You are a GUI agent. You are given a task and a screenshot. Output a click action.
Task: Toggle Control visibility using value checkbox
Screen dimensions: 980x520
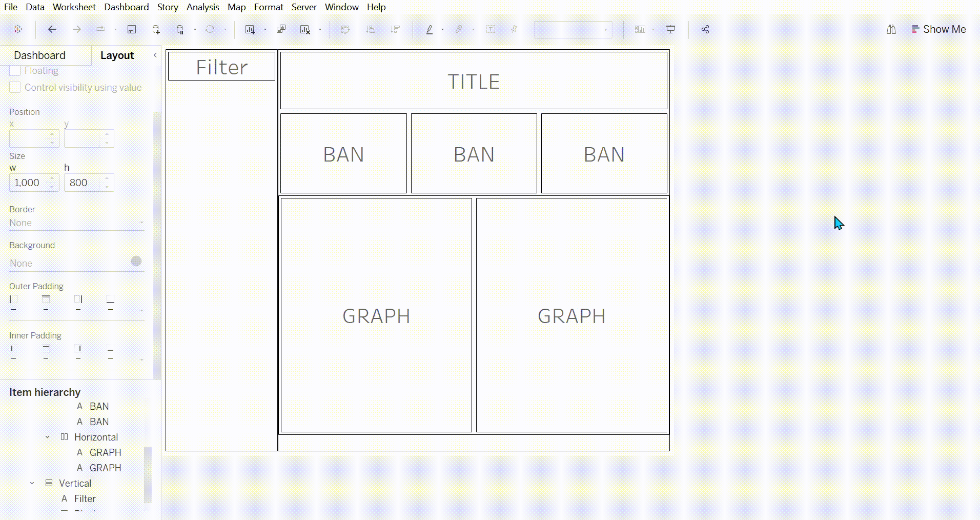[15, 88]
